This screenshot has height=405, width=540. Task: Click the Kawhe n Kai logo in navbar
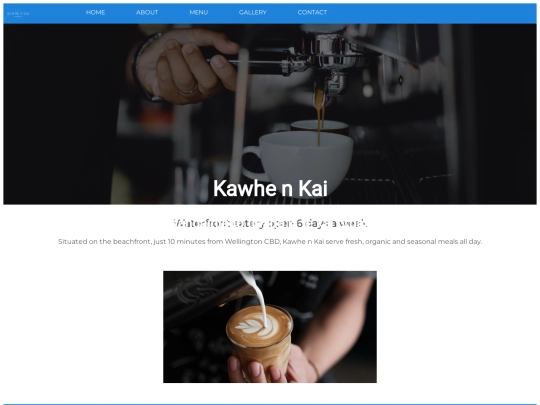[18, 13]
